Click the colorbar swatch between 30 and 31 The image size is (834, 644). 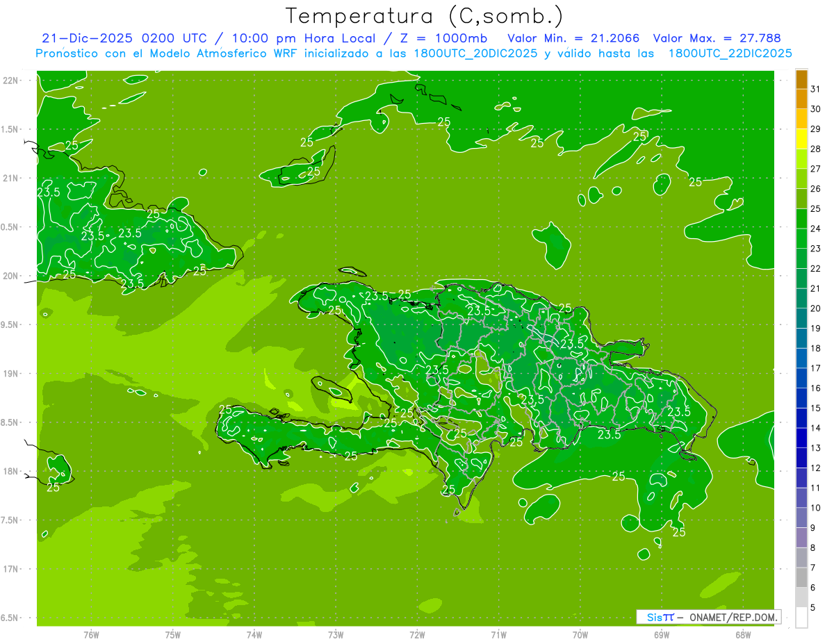801,100
